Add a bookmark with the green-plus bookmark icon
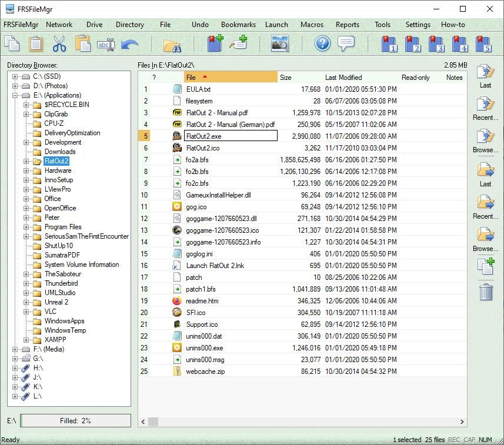The image size is (504, 445). click(x=215, y=44)
